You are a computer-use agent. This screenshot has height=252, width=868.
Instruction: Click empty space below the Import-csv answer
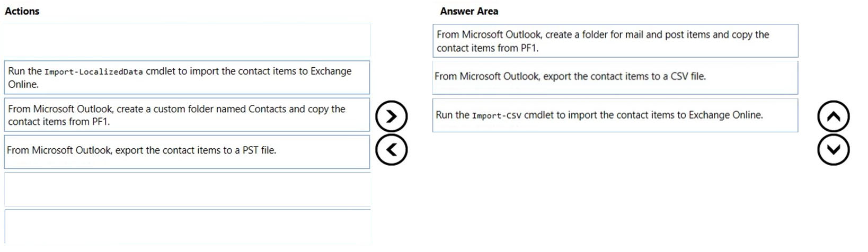point(615,191)
